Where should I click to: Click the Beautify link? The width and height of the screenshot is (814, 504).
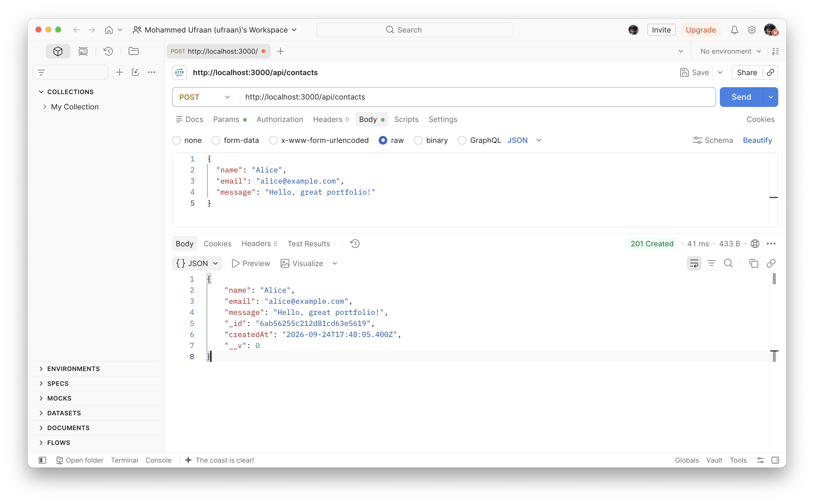pos(757,140)
